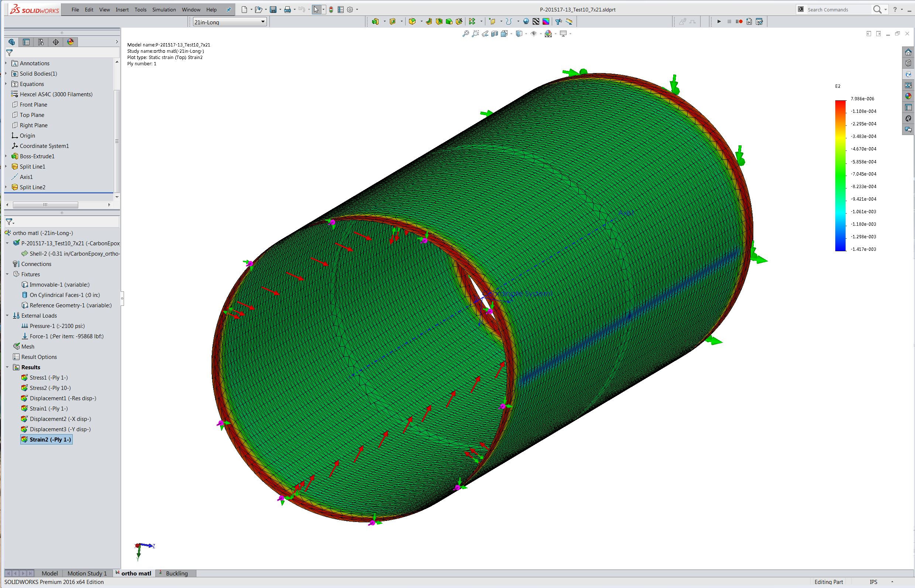Select Stress1 (-Ply 1-) result
This screenshot has width=915, height=588.
click(x=44, y=377)
